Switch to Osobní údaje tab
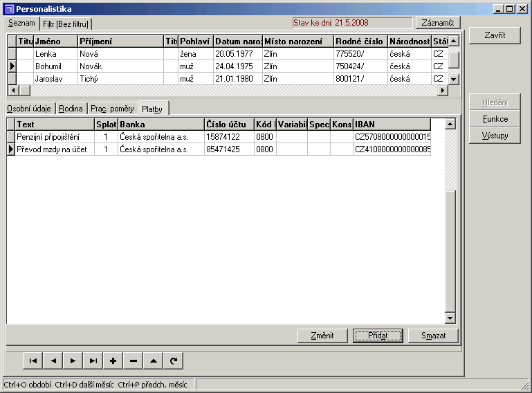Viewport: 532px width, 393px height. (29, 109)
